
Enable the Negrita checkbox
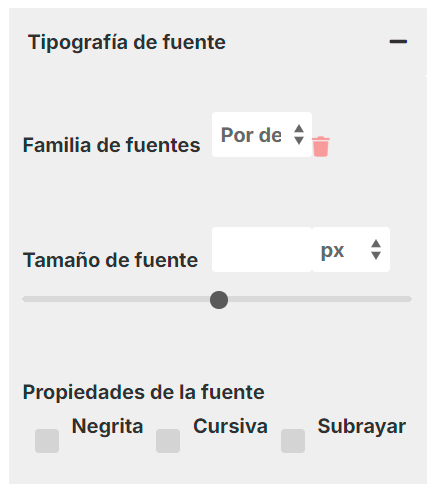pos(47,441)
